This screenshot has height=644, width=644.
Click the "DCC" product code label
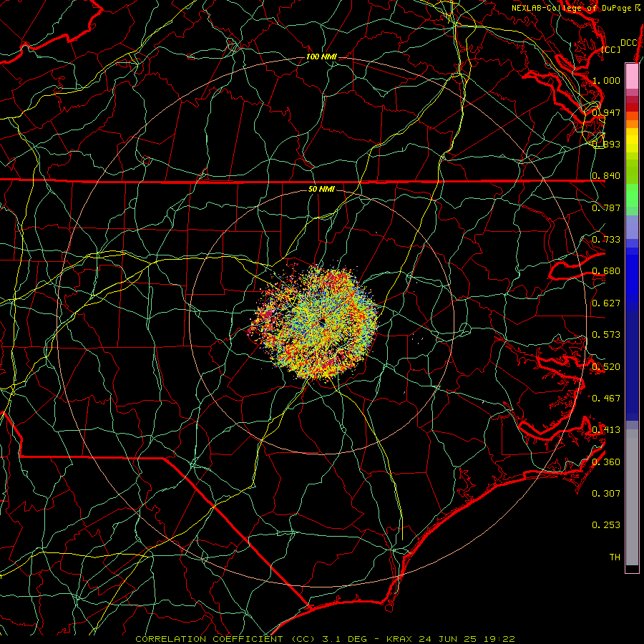click(628, 43)
